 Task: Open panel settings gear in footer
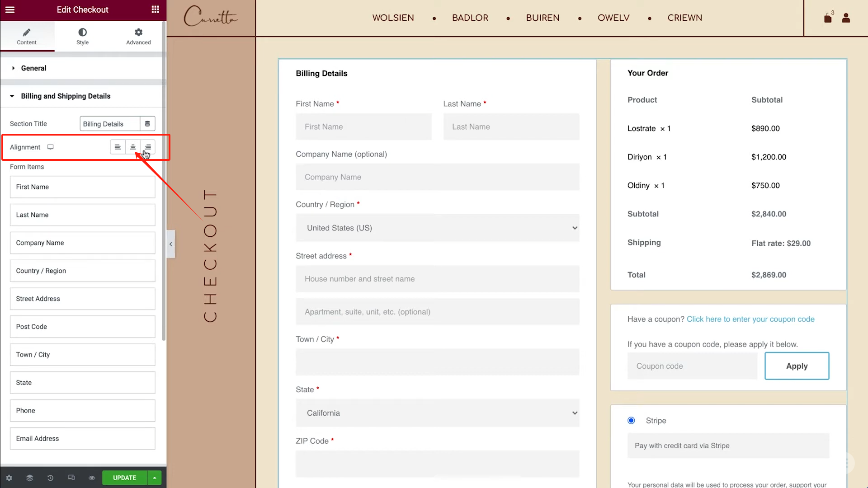click(x=9, y=478)
